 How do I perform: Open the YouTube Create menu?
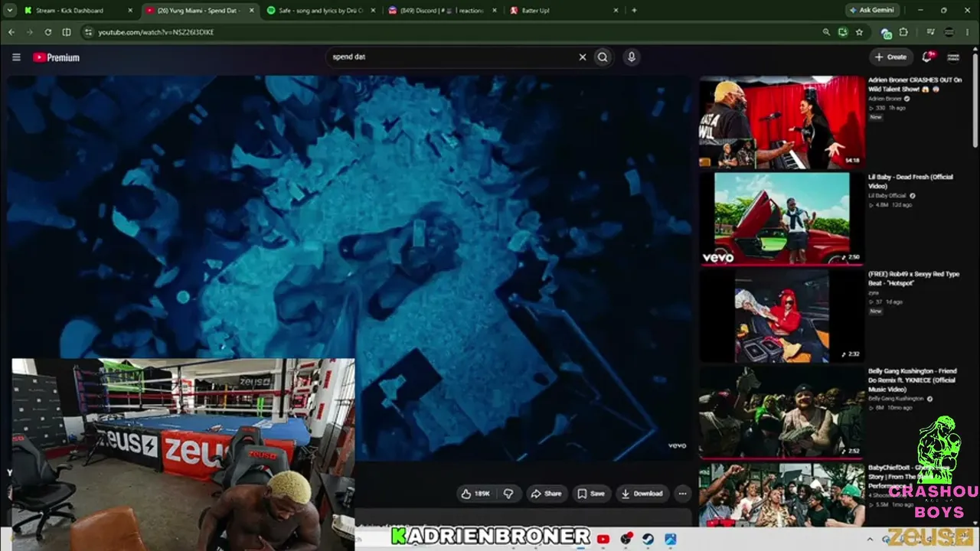[x=890, y=57]
